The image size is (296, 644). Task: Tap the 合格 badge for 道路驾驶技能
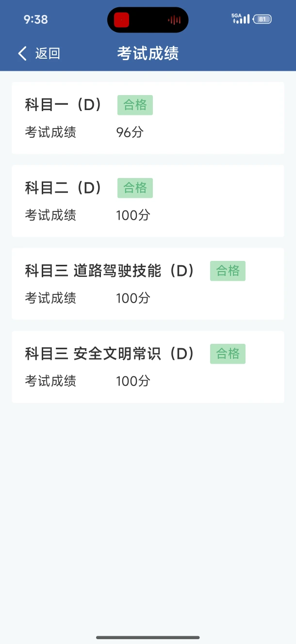[x=228, y=271]
